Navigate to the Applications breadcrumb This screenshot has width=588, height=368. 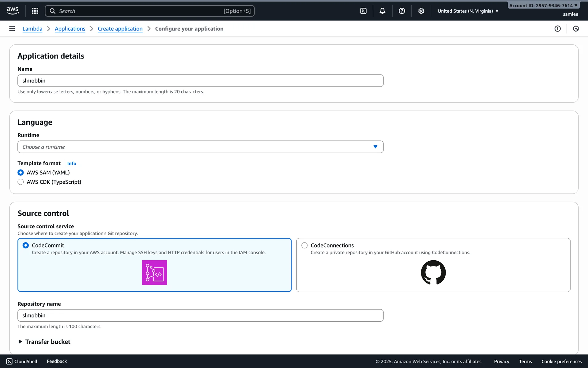click(x=70, y=29)
